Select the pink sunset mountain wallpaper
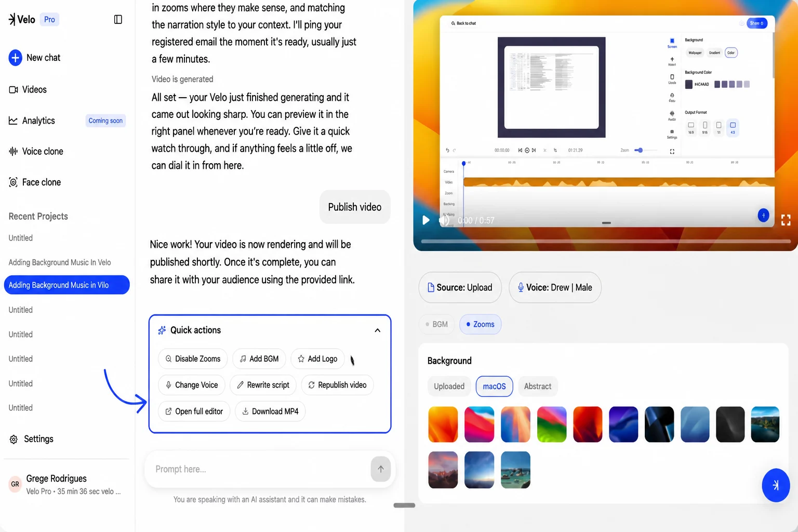The width and height of the screenshot is (798, 532). pos(443,470)
